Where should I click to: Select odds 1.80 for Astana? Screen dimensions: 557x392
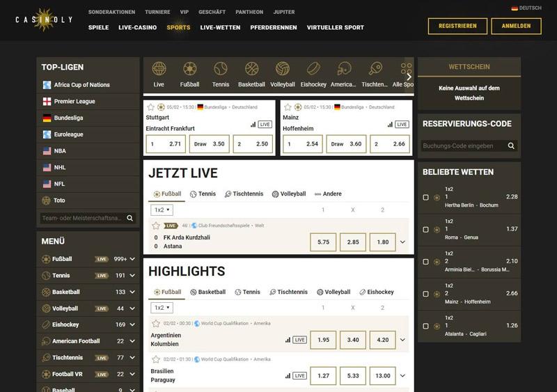[382, 242]
